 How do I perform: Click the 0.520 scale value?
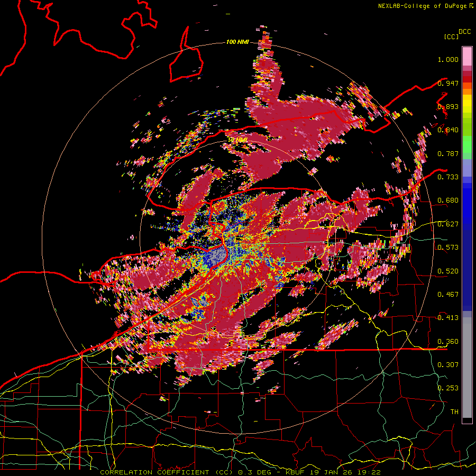pos(448,271)
